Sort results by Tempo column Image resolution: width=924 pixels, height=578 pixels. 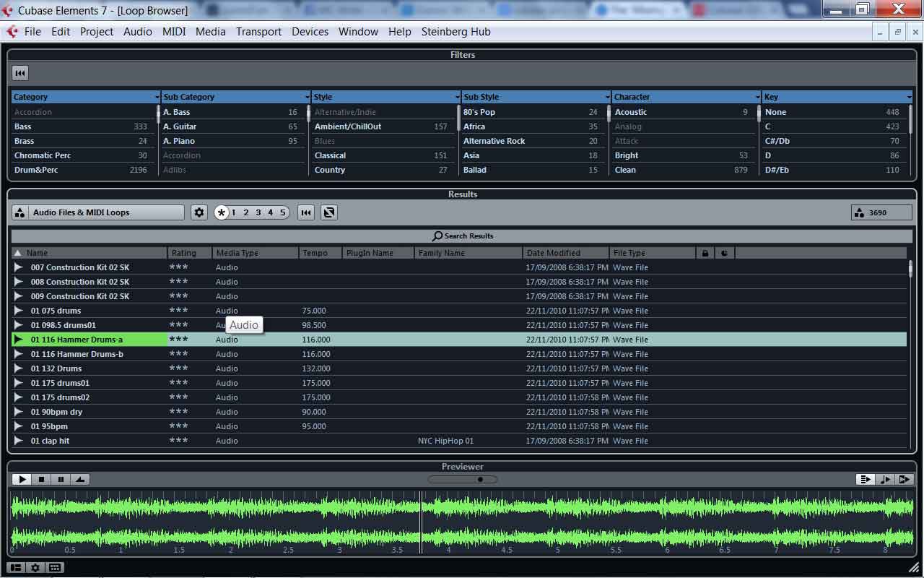(x=321, y=253)
